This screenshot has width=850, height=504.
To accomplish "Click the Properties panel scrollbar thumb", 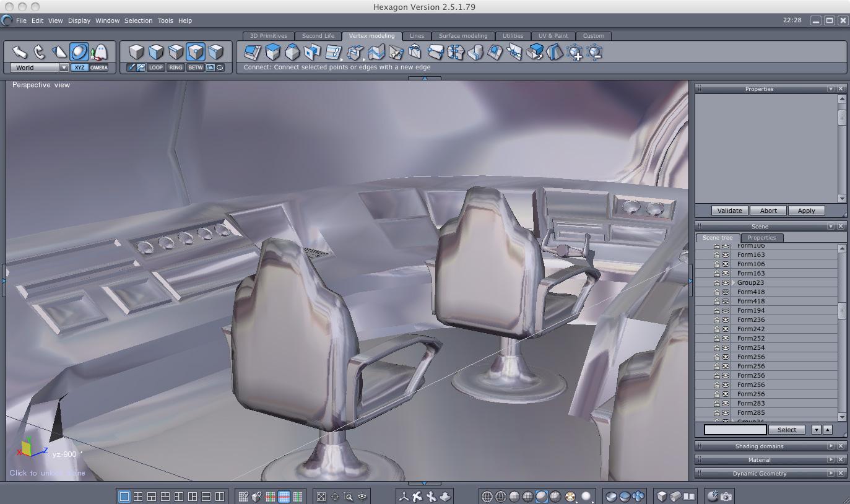I will [x=842, y=117].
